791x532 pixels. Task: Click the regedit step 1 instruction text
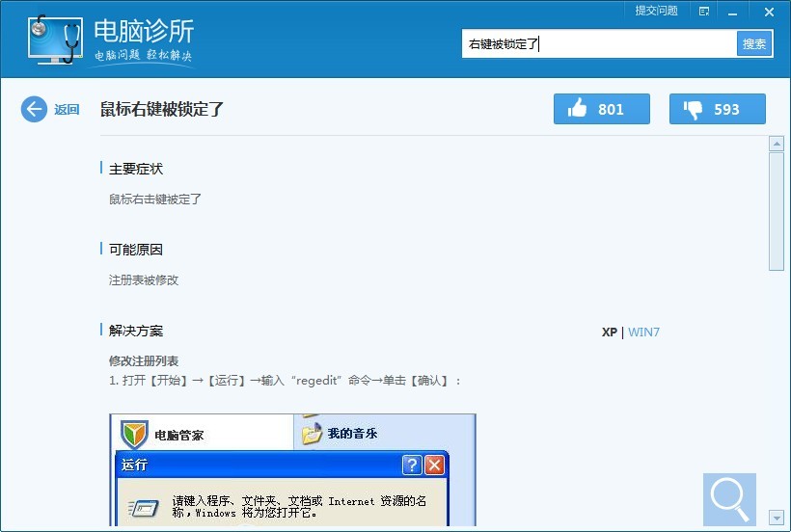tap(285, 381)
